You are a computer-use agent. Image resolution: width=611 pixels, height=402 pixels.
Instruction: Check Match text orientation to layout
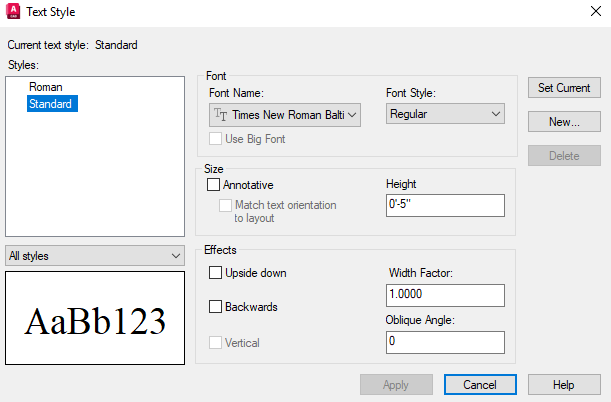coord(225,205)
